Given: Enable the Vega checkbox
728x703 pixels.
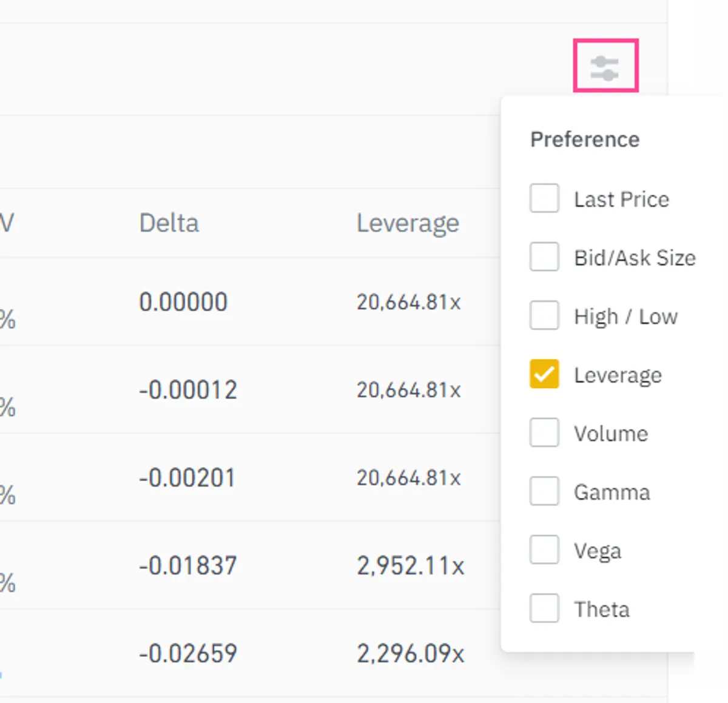Looking at the screenshot, I should (544, 550).
